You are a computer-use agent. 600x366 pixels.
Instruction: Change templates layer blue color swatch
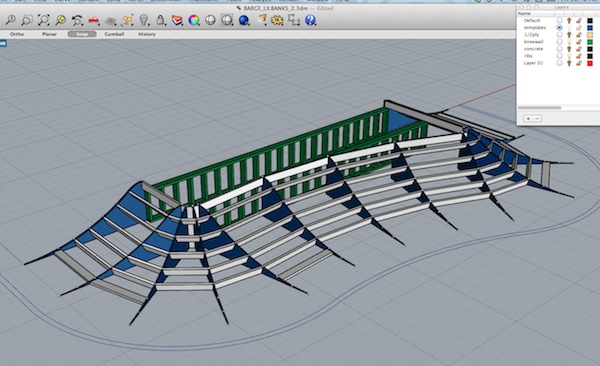[x=590, y=28]
